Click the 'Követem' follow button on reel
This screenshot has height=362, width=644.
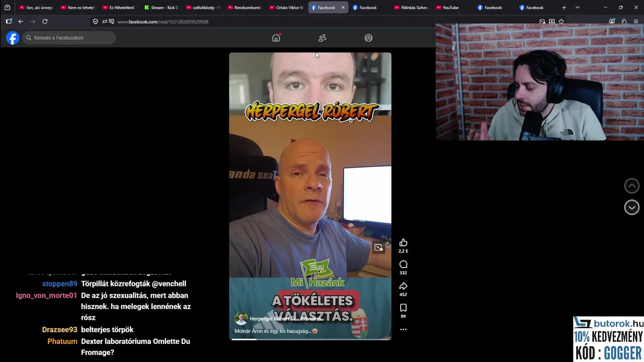pos(311,319)
